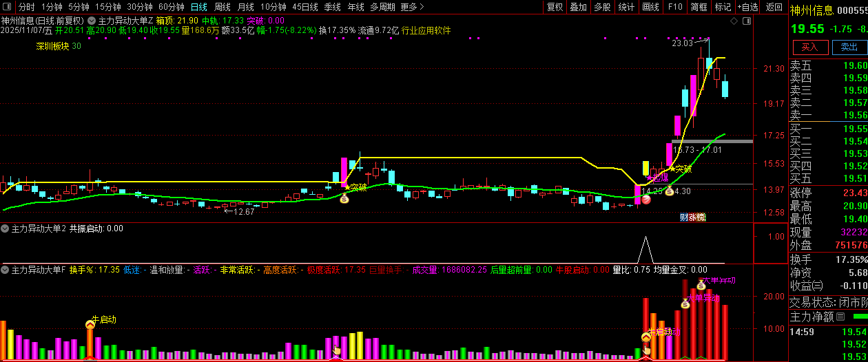The width and height of the screenshot is (868, 362).
Task: Click the 行业应用软件 industry link
Action: point(426,30)
